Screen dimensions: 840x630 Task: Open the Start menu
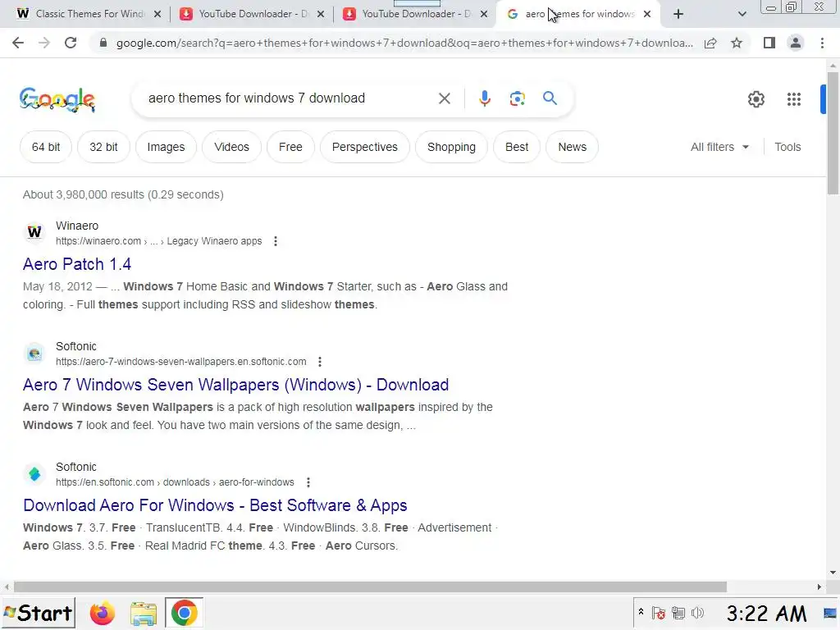38,613
